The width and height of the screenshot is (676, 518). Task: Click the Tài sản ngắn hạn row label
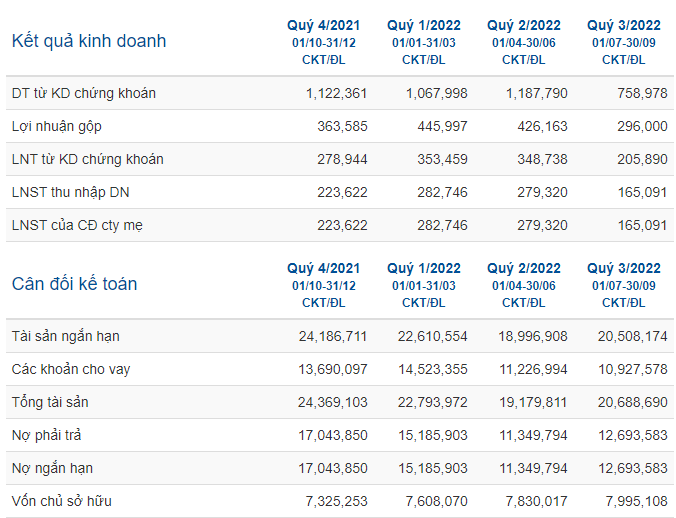coord(66,337)
